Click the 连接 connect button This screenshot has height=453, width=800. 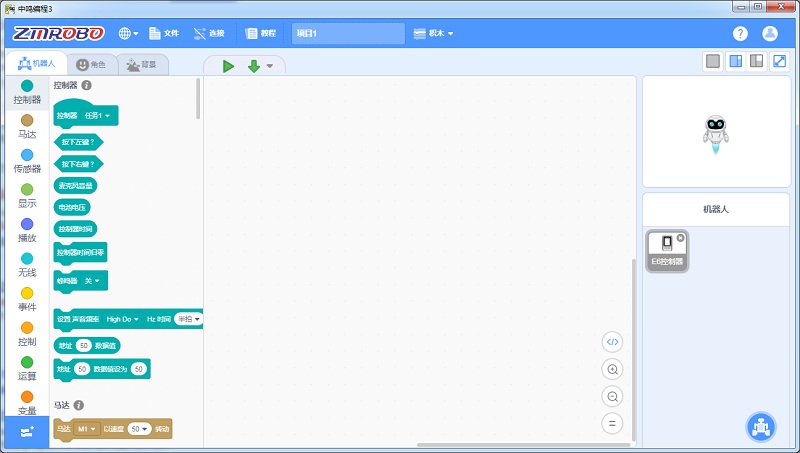point(209,33)
